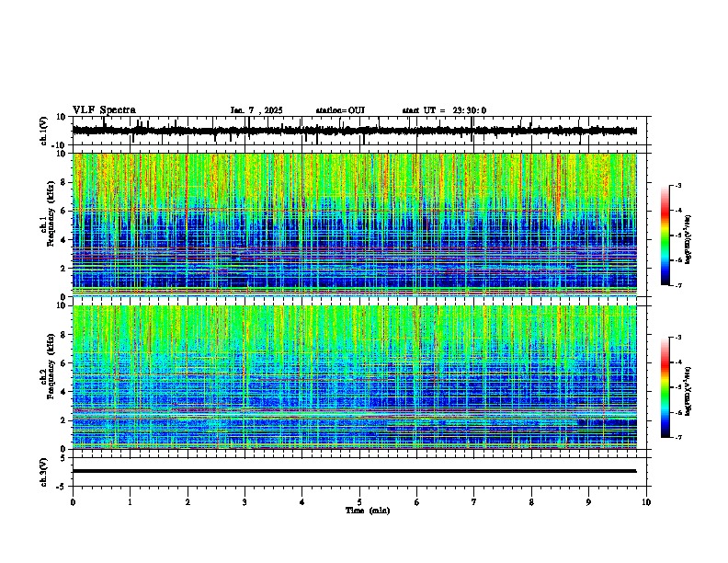Click the '-3' label on ch.2 colorbar
This screenshot has width=728, height=563.
678,338
